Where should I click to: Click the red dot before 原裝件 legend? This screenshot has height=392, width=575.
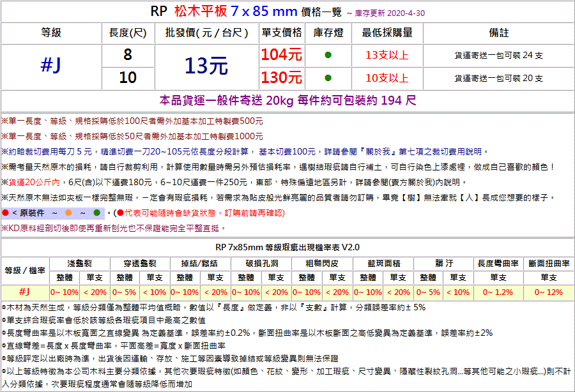click(5, 213)
